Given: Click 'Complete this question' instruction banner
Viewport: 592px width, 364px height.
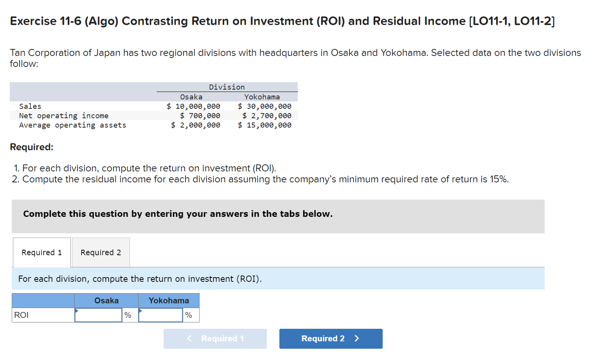Looking at the screenshot, I should pyautogui.click(x=278, y=216).
